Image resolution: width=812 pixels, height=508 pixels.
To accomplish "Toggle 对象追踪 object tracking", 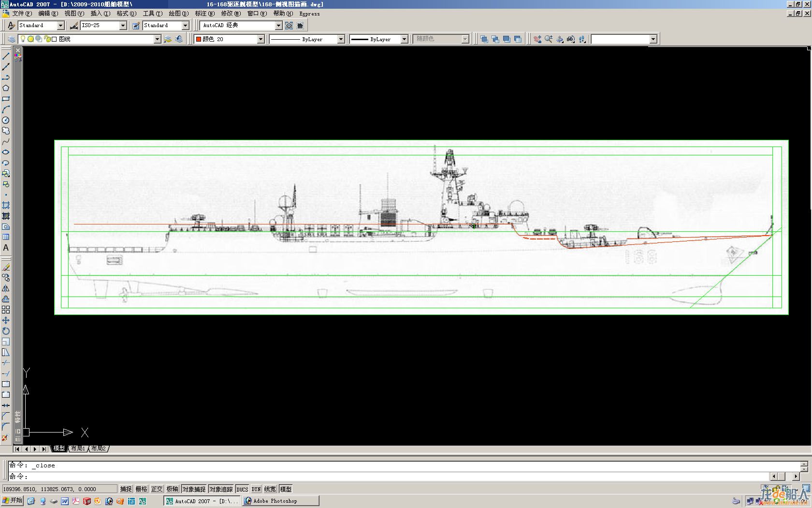I will 221,489.
